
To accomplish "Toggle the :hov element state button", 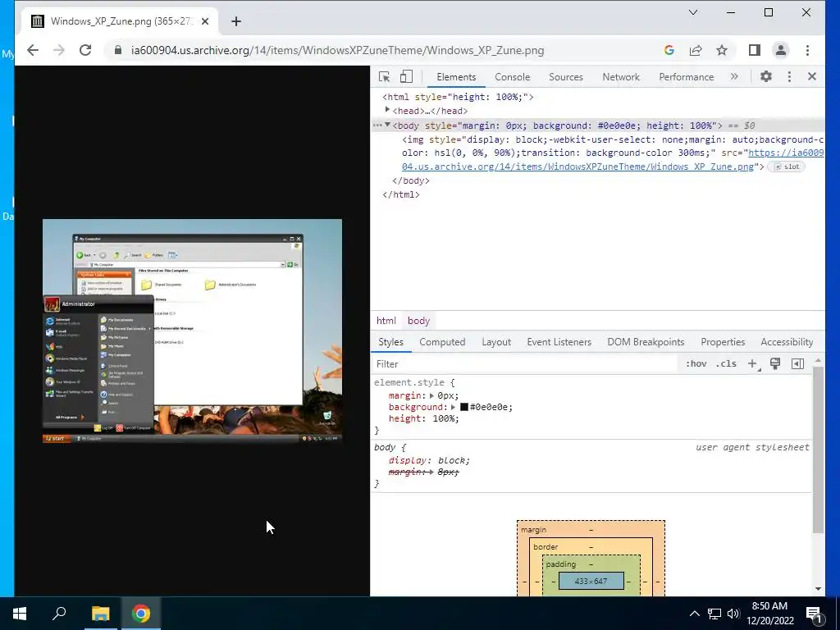I will click(696, 363).
